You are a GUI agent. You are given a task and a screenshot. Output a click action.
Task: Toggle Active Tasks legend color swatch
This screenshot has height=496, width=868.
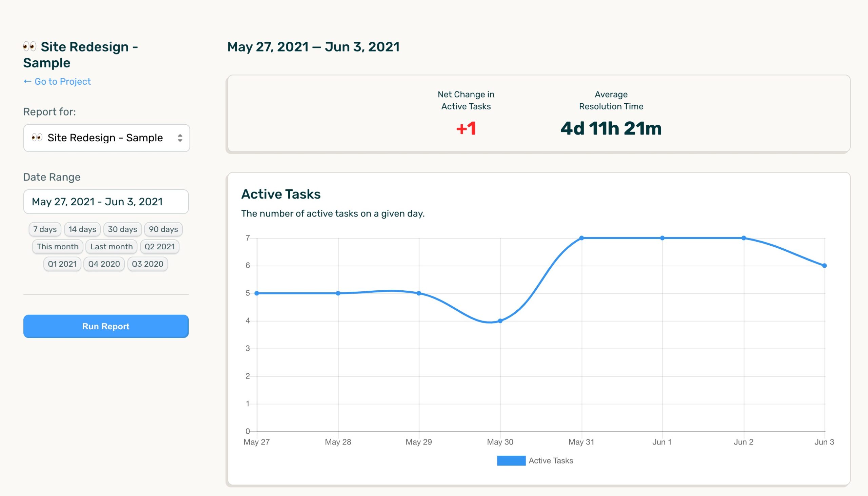pos(511,460)
